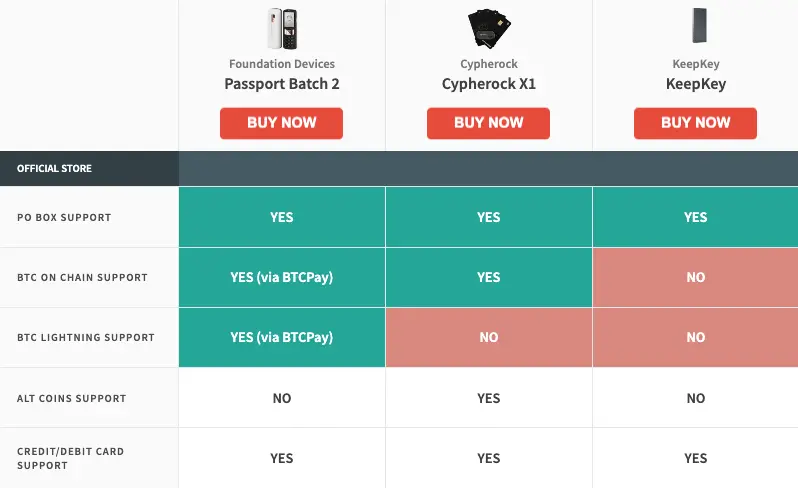This screenshot has height=488, width=798.
Task: Open the KeepKey product title
Action: 695,84
